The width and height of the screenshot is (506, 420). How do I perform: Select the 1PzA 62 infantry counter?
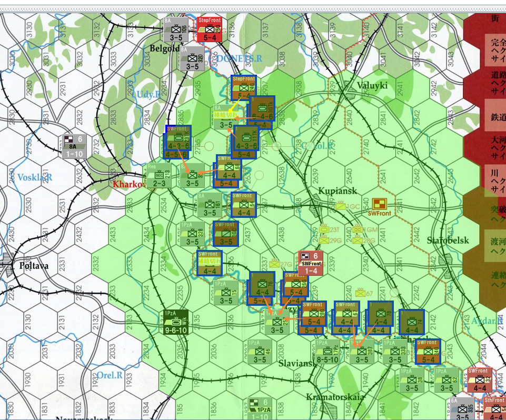(x=447, y=381)
